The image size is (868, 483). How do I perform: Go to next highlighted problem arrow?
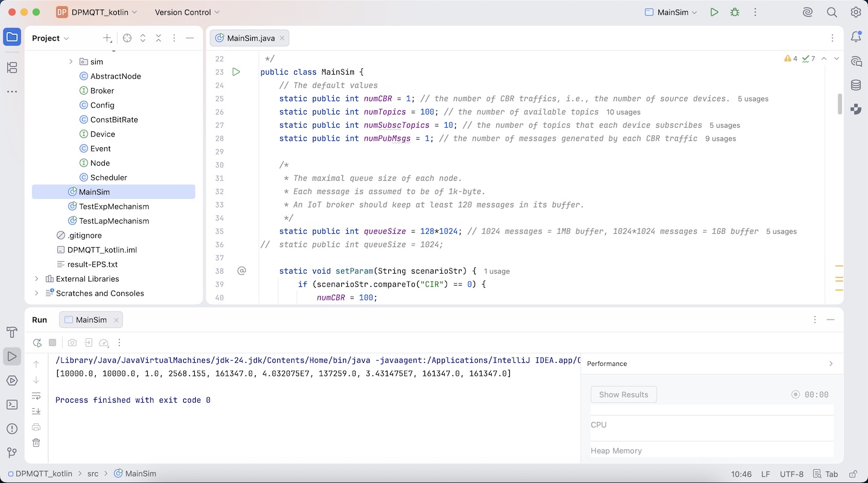tap(837, 58)
